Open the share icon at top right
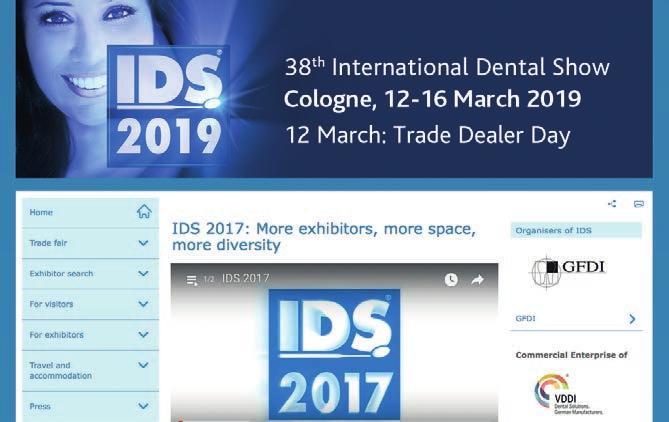The height and width of the screenshot is (422, 669). (612, 204)
